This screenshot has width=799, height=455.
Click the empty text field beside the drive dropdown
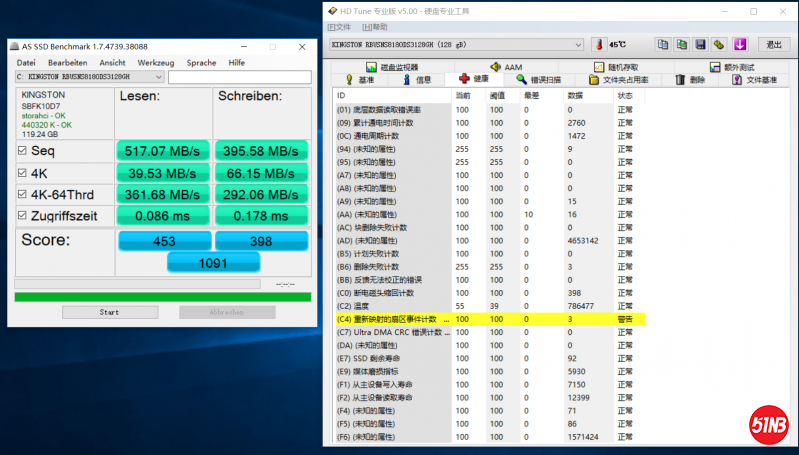(239, 77)
